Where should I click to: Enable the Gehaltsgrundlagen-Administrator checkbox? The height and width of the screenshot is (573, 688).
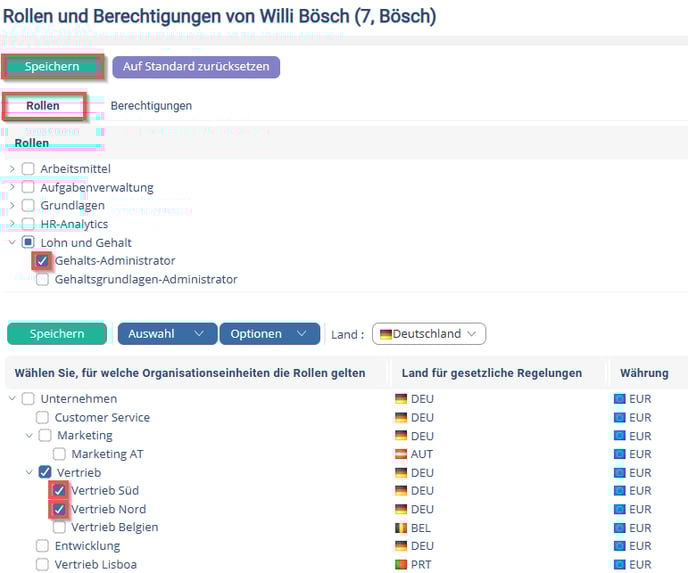(x=42, y=280)
